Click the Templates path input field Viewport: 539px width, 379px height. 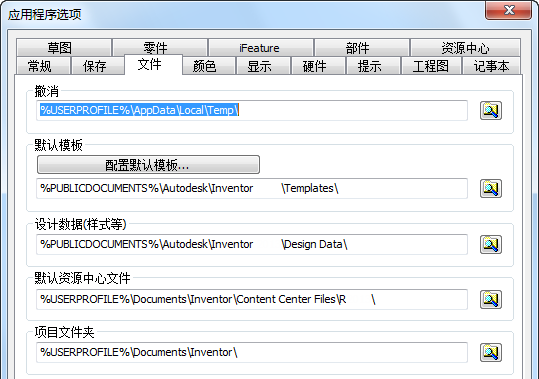[x=252, y=188]
